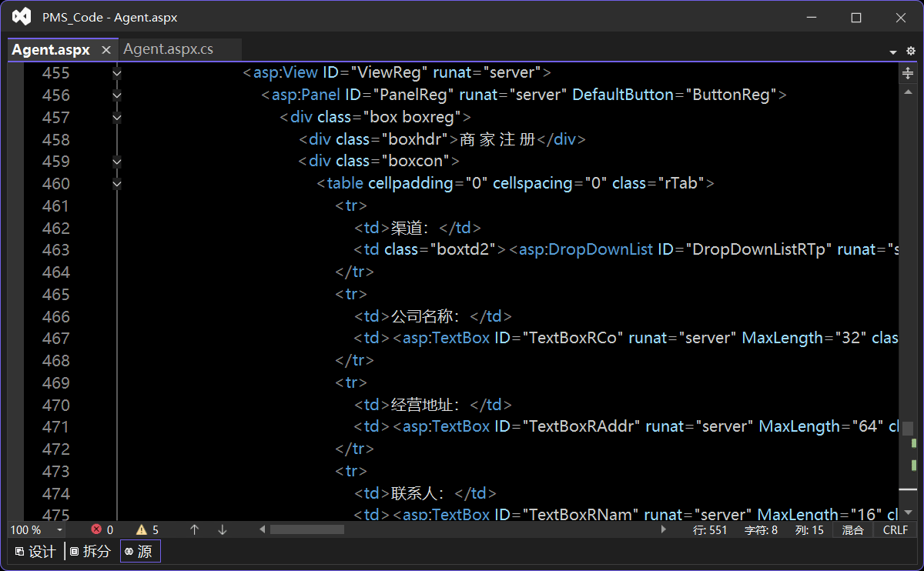Switch to the Agent.aspx.cs tab
The height and width of the screenshot is (571, 924).
click(169, 49)
